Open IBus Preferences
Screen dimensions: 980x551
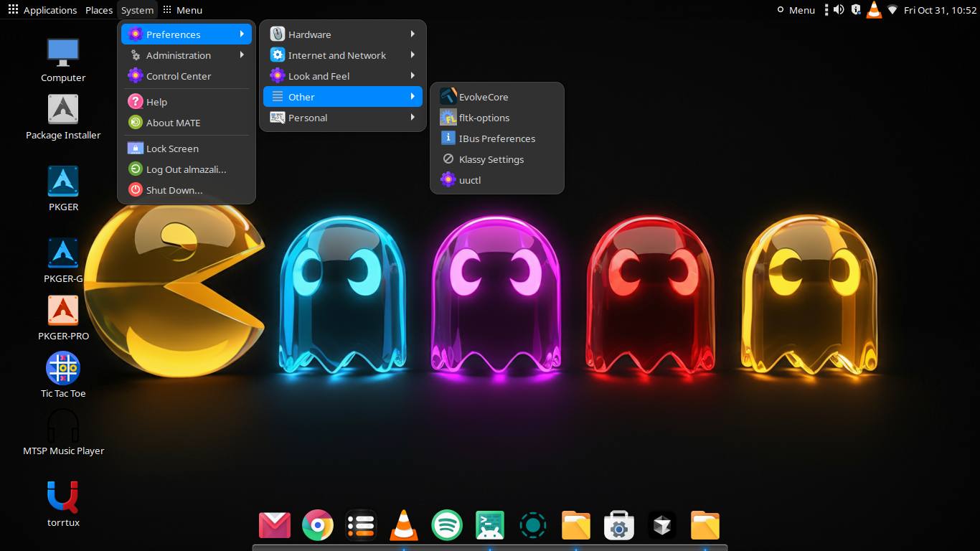pyautogui.click(x=496, y=138)
